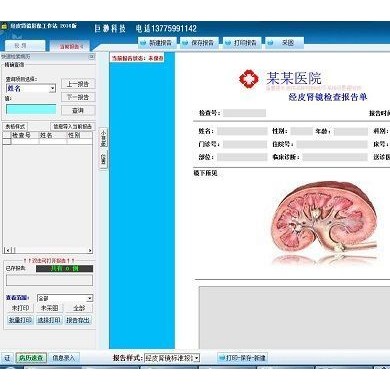Viewport: 390px width, 390px height.
Task: Click the 年龄 field in report form
Action: [351, 131]
